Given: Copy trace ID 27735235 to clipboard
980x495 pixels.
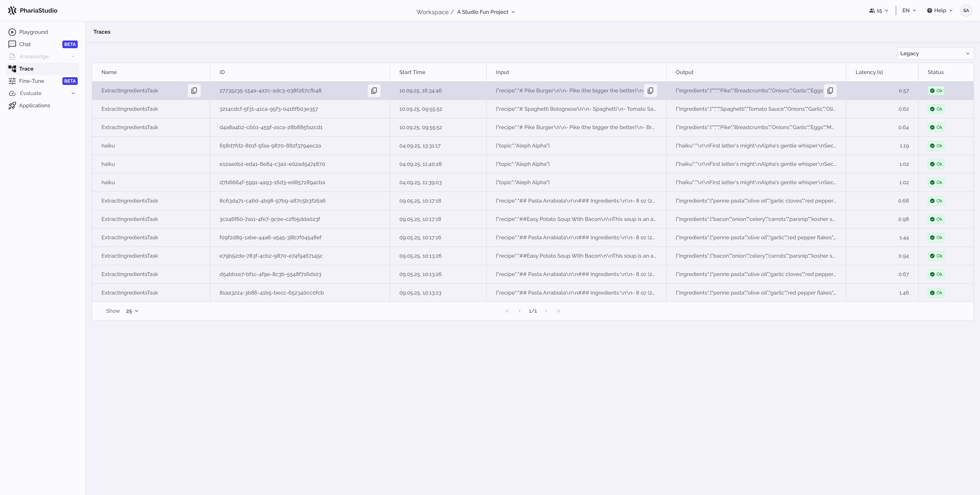Looking at the screenshot, I should (374, 90).
